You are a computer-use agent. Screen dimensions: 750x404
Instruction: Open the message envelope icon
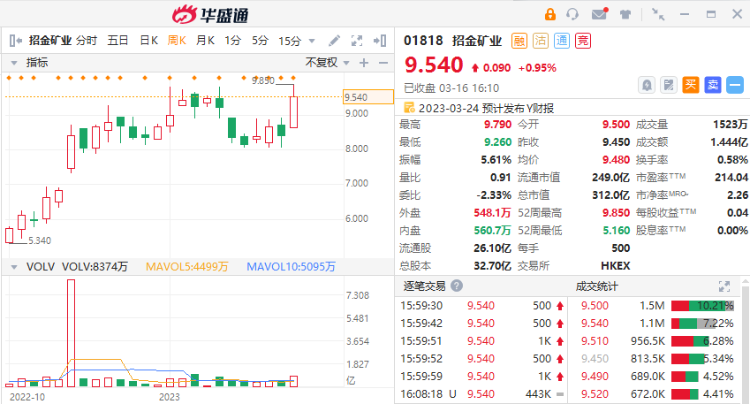(x=600, y=14)
